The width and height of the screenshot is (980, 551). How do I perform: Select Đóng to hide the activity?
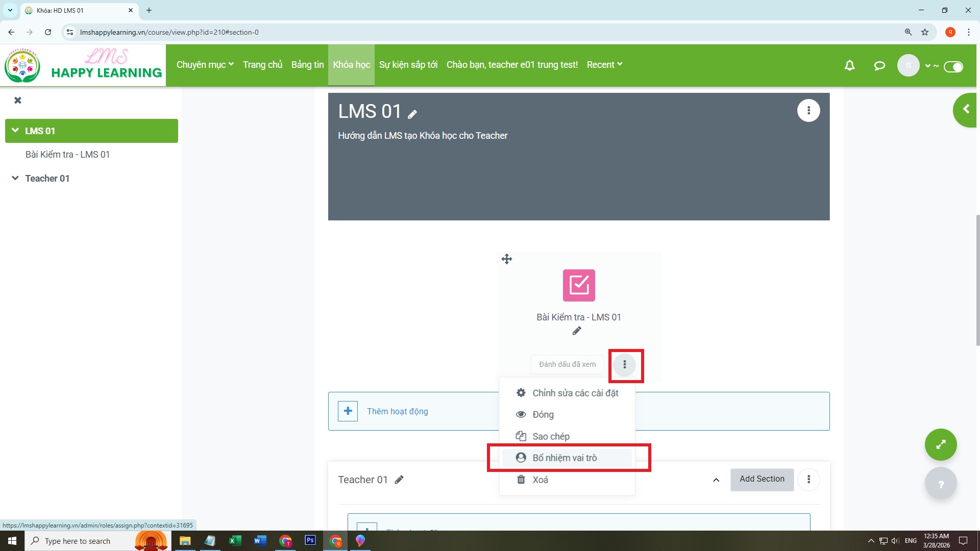pos(543,415)
